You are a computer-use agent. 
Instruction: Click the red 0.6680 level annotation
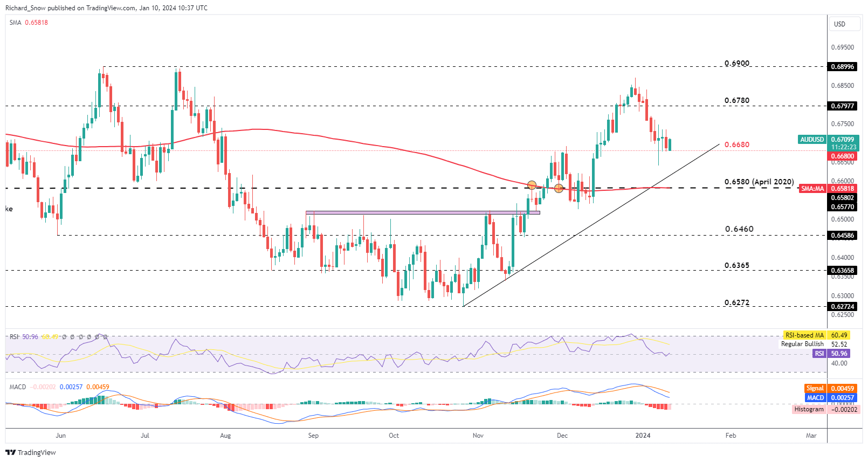(x=737, y=144)
